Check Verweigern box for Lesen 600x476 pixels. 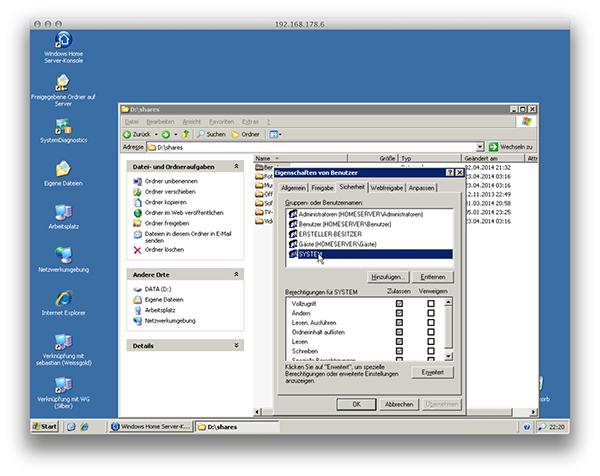[x=431, y=341]
